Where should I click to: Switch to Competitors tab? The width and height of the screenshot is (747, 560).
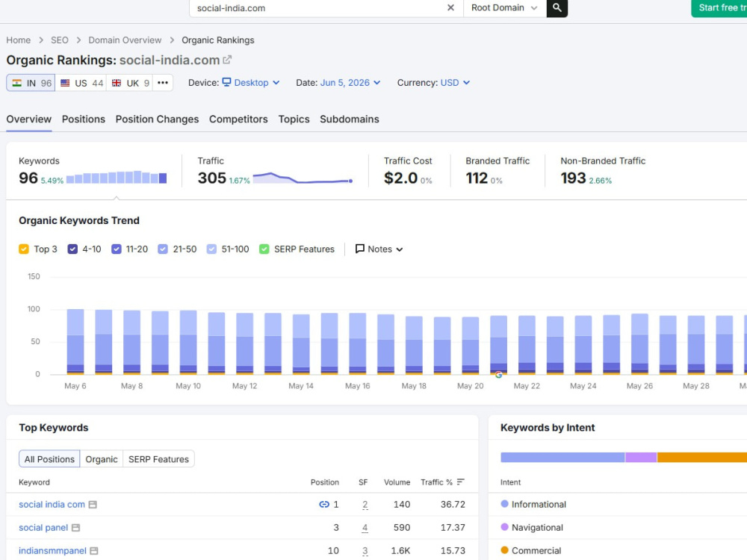click(238, 119)
